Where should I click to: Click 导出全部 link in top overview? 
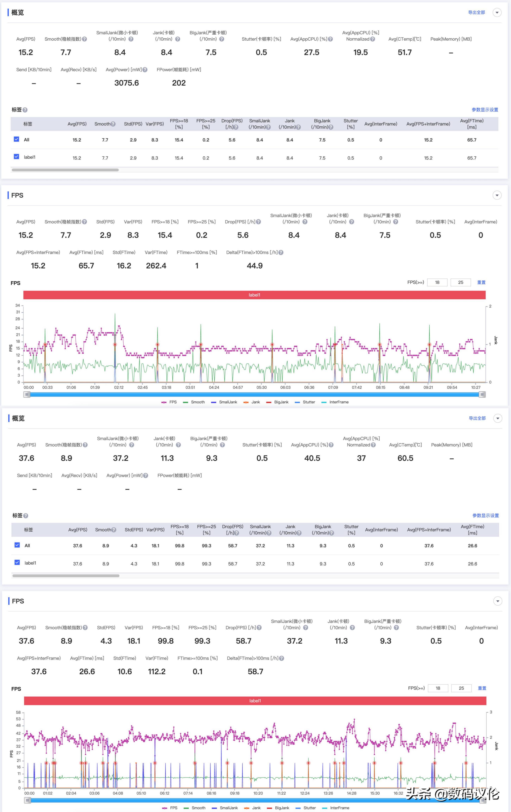pos(476,13)
